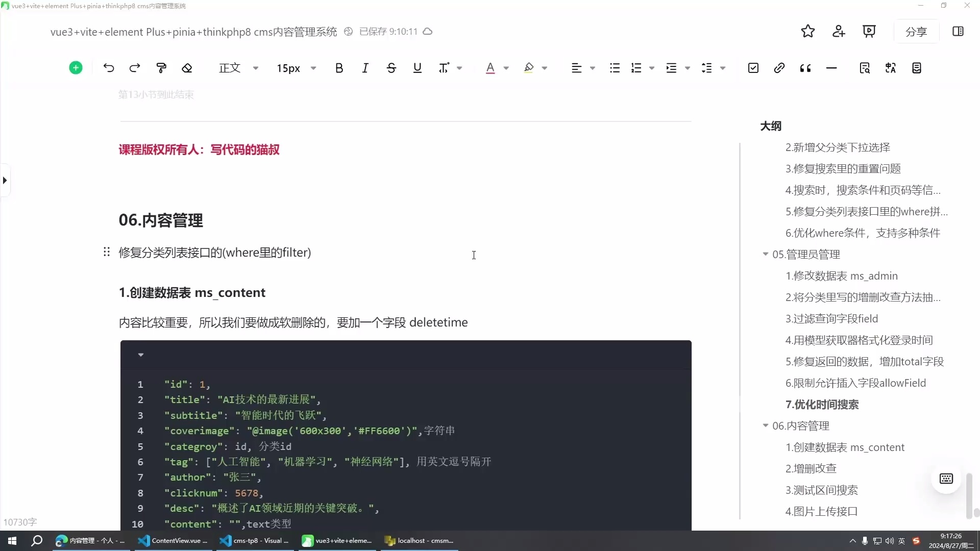Select the Format Painter tool
Screen dimensions: 980x551
(161, 68)
